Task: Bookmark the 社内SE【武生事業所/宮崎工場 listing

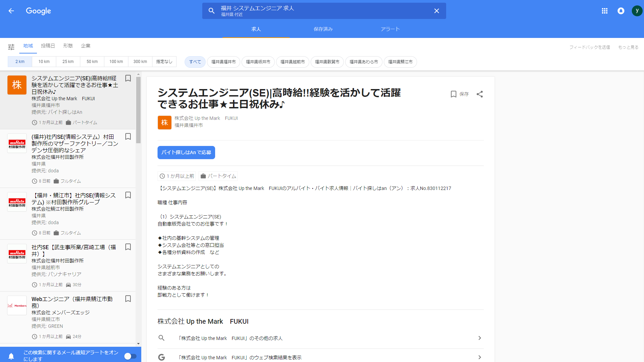Action: tap(128, 247)
